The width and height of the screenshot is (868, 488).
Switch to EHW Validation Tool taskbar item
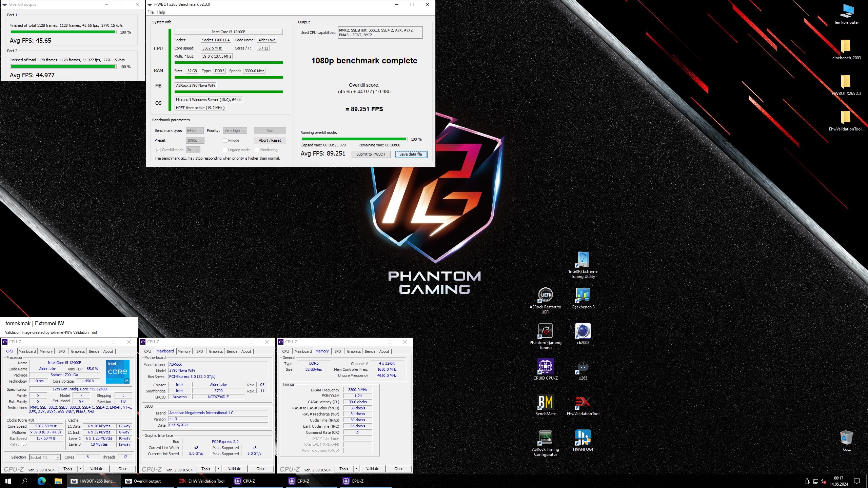[x=202, y=481]
